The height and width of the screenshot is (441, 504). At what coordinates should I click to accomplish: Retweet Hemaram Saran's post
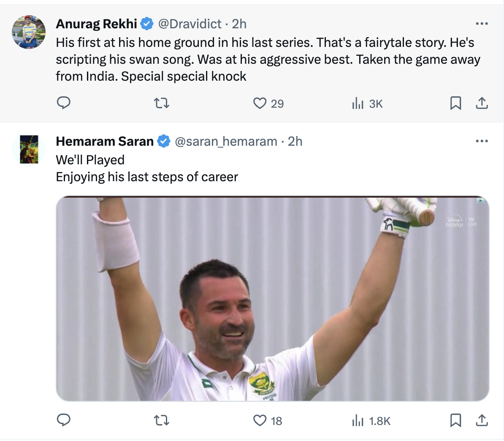pyautogui.click(x=161, y=420)
